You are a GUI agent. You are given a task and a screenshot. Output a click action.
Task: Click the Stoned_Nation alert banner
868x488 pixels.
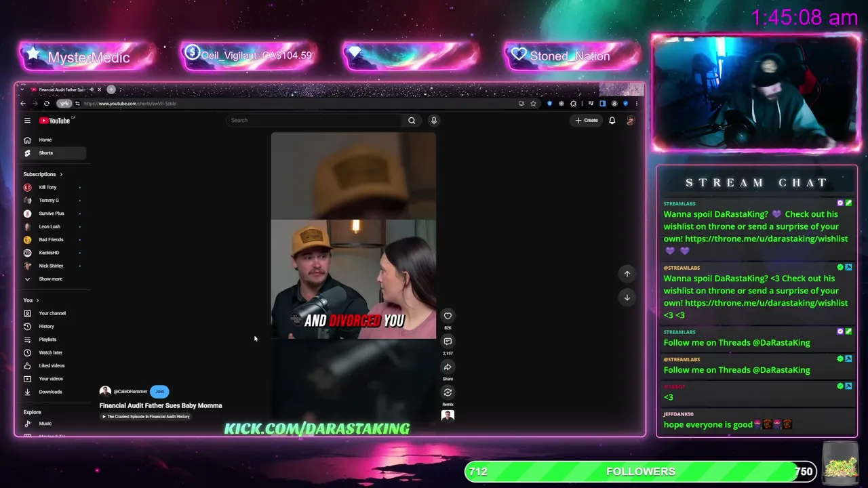(x=571, y=56)
